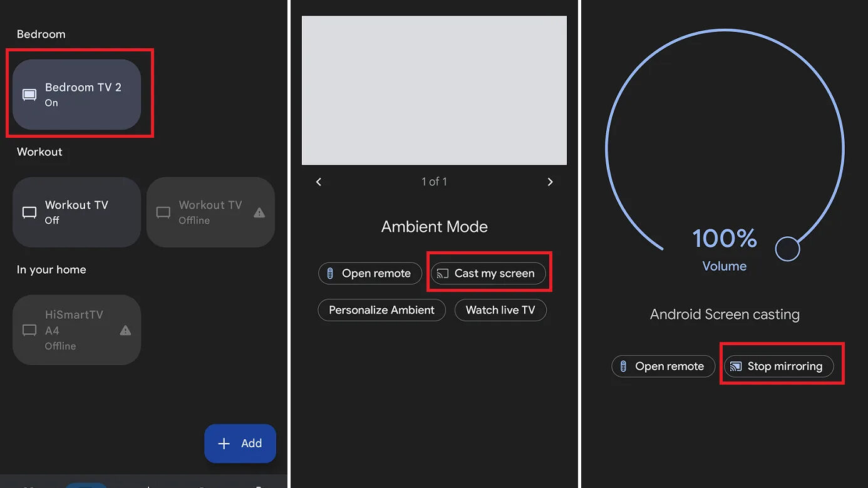Viewport: 868px width, 488px height.
Task: Click the Android Screen casting label
Action: tap(725, 314)
